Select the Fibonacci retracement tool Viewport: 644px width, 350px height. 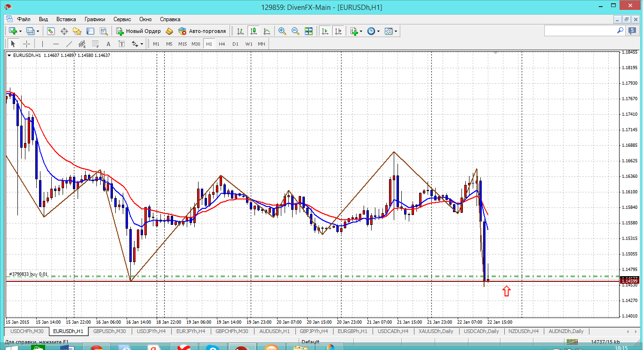point(95,44)
